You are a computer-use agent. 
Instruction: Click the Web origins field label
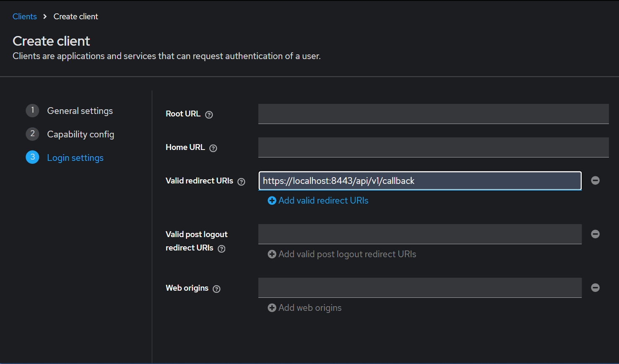click(187, 288)
